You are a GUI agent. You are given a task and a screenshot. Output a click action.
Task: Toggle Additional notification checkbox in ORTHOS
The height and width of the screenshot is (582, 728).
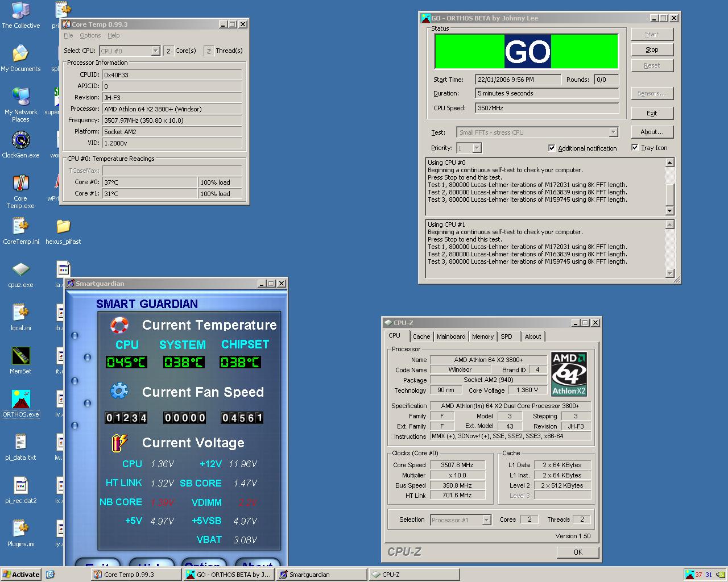tap(552, 148)
